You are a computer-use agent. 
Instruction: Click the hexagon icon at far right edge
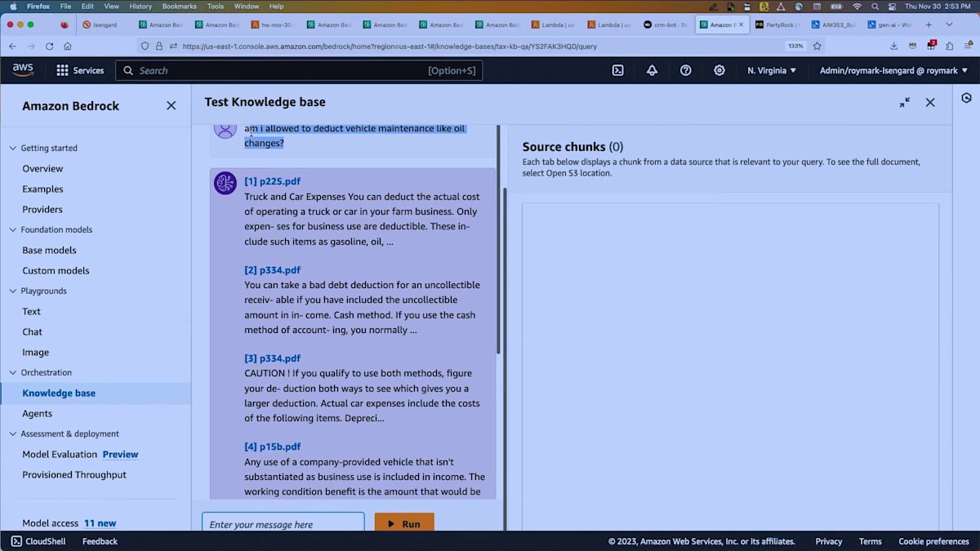pos(967,98)
